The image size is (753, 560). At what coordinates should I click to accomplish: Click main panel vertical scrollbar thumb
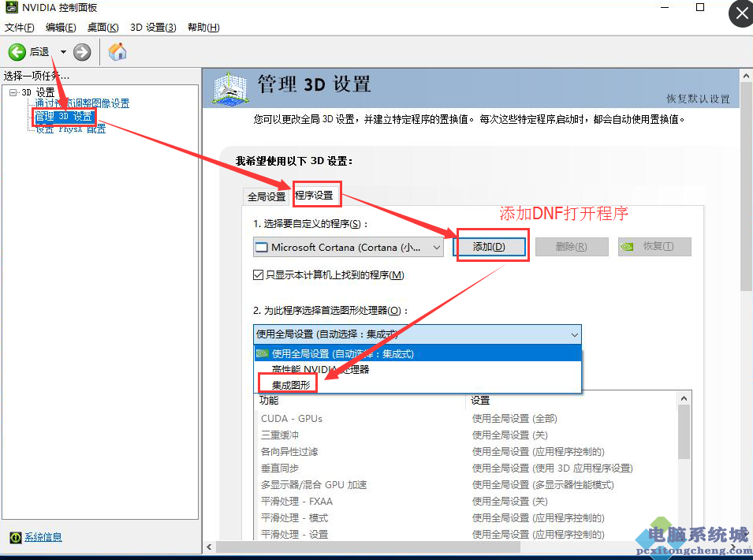click(x=746, y=187)
